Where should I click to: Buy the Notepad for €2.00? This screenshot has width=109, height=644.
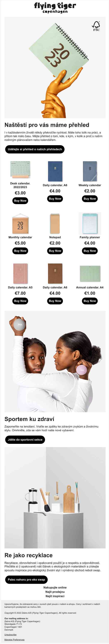55,251
